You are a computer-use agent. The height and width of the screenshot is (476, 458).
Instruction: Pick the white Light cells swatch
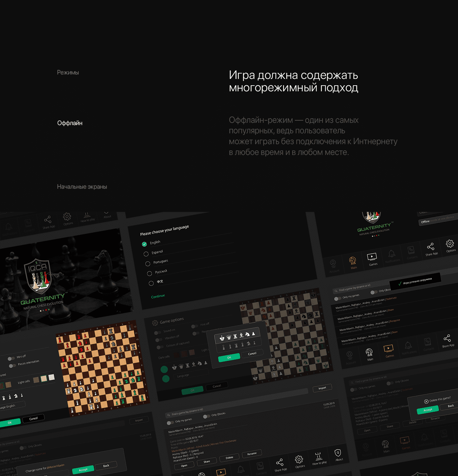(51, 377)
